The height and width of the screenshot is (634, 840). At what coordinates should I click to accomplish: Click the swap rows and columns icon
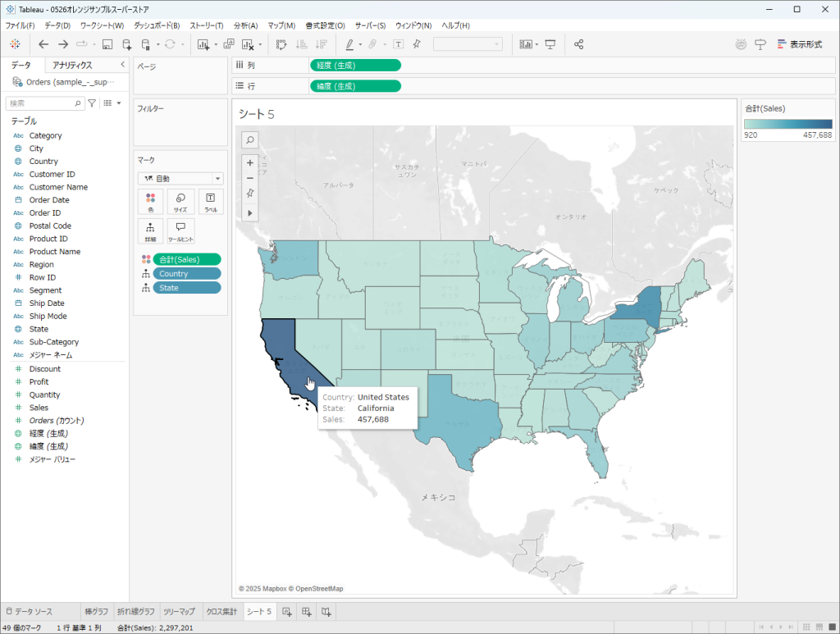pos(281,44)
